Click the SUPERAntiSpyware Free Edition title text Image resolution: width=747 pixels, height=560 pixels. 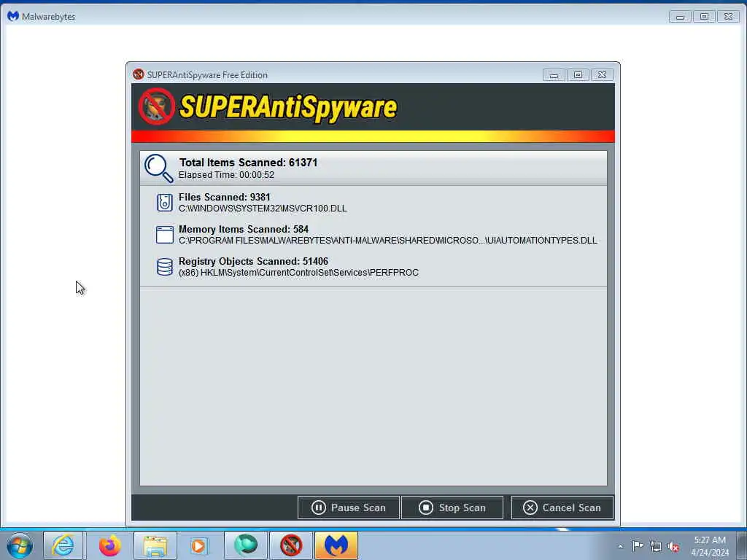click(x=207, y=75)
